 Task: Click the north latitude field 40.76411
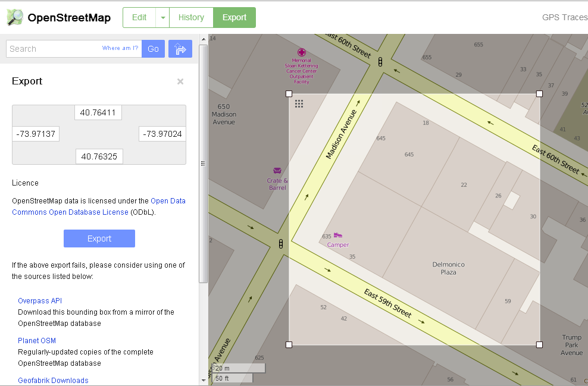coord(98,112)
